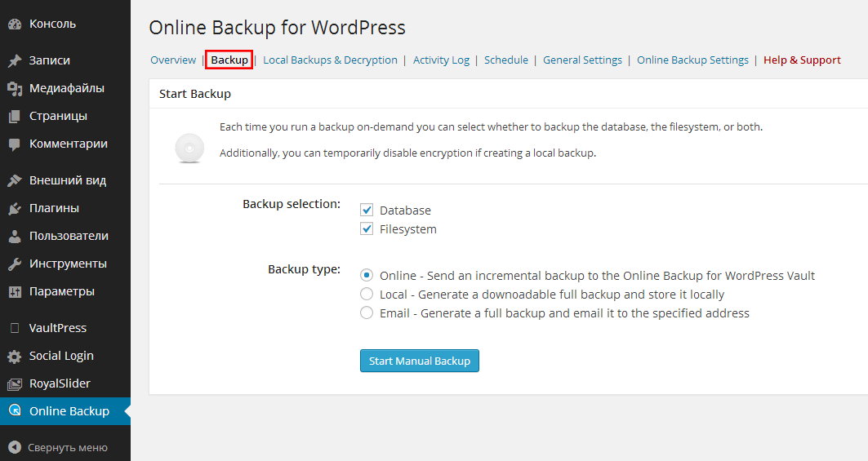Click the Записи pushpin icon

coord(14,60)
